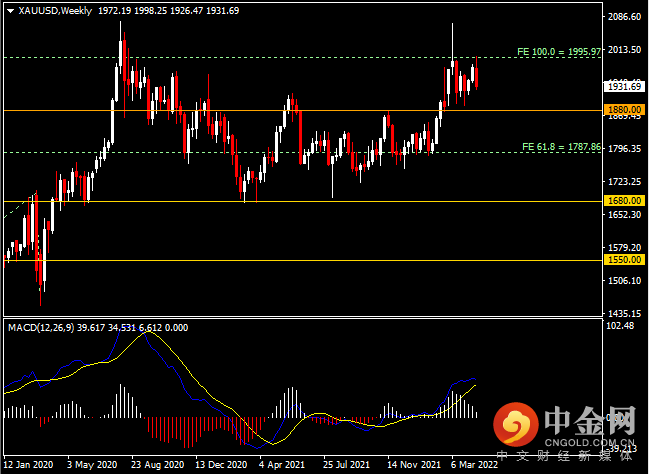
Task: Click the 2086.60 price axis label
Action: click(x=624, y=17)
